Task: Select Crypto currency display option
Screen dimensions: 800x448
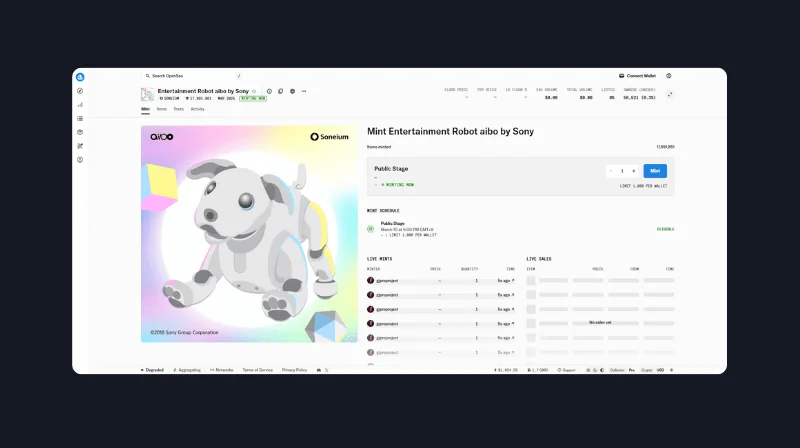Action: (646, 370)
